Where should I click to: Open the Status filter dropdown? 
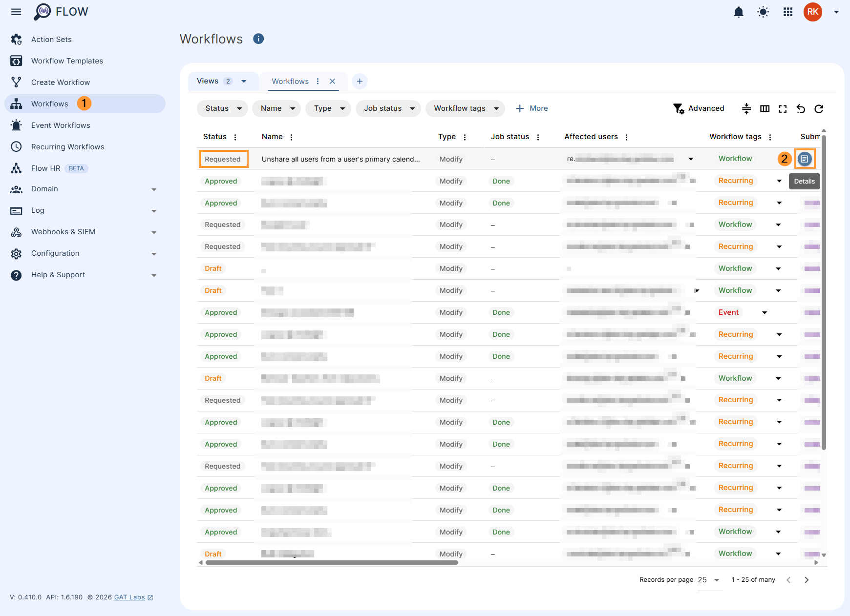click(222, 108)
